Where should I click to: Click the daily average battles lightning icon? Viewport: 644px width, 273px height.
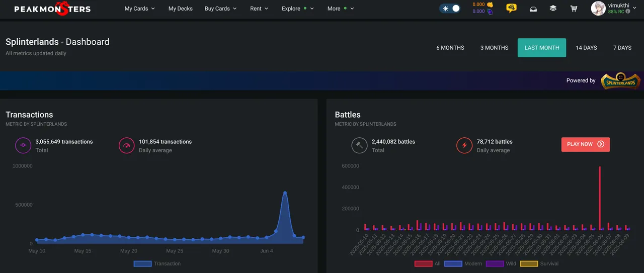pos(464,146)
